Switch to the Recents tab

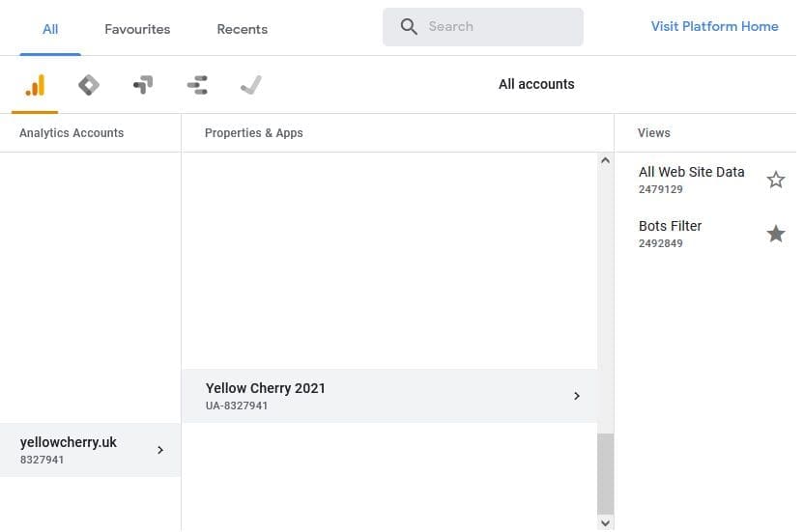(242, 29)
